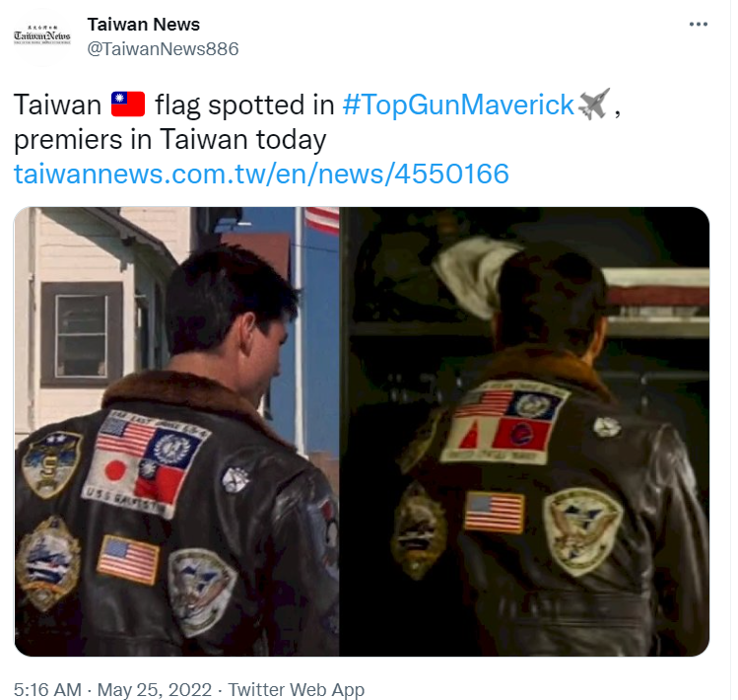Open the right darker jacket photo
This screenshot has height=700, width=738.
pyautogui.click(x=524, y=431)
